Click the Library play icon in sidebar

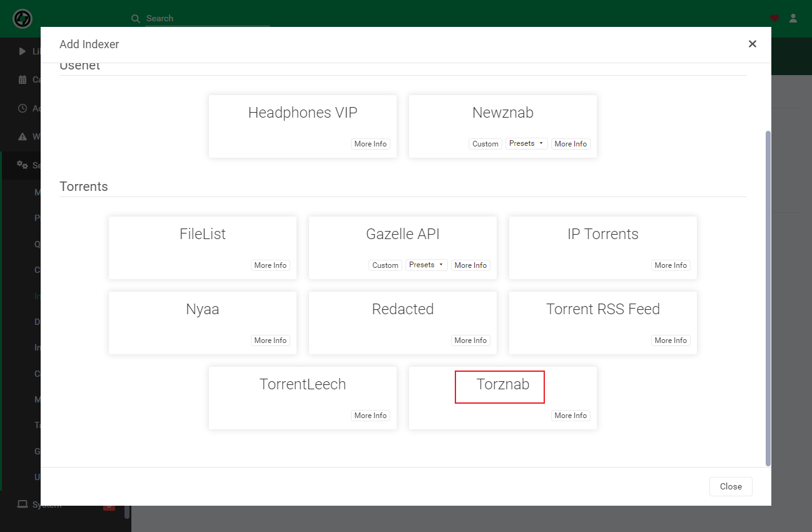click(x=23, y=51)
